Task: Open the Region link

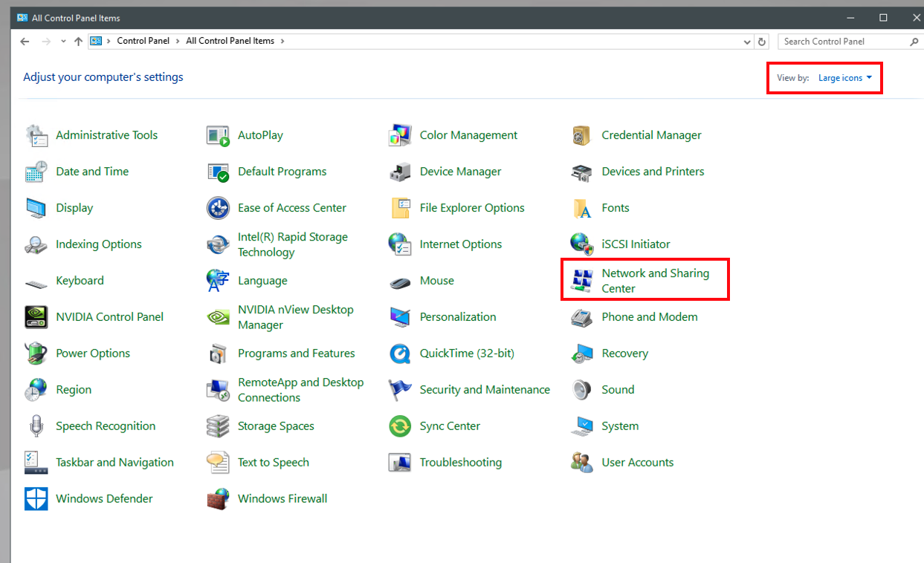Action: tap(74, 390)
